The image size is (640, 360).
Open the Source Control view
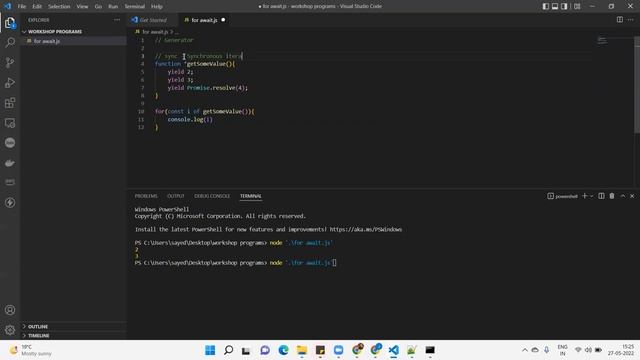pyautogui.click(x=10, y=62)
